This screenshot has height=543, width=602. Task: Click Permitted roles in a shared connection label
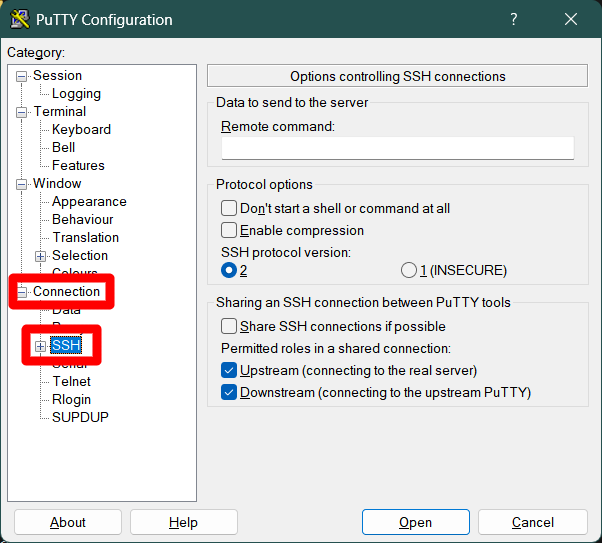tap(336, 349)
